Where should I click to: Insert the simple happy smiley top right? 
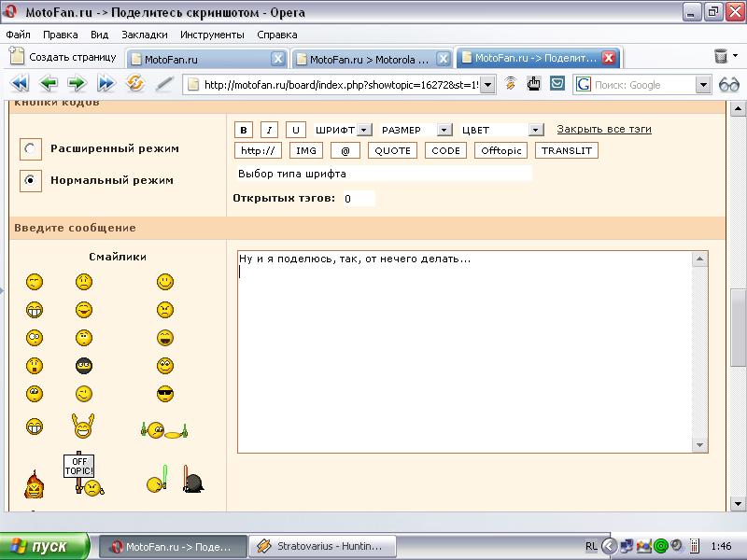(165, 282)
